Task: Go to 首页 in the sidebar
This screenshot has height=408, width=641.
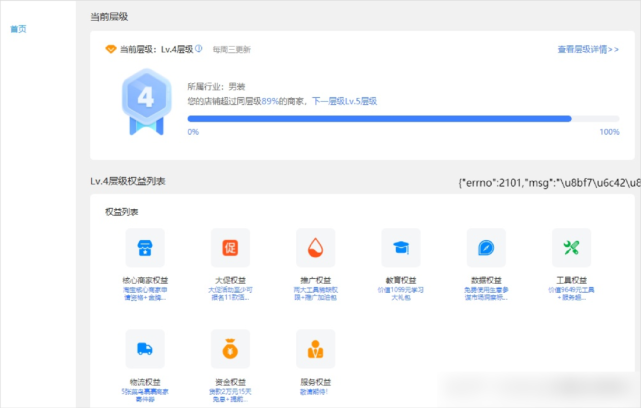Action: [18, 29]
